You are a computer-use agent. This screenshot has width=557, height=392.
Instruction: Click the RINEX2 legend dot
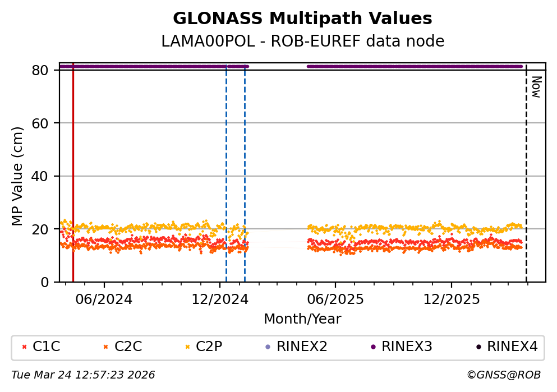(268, 347)
